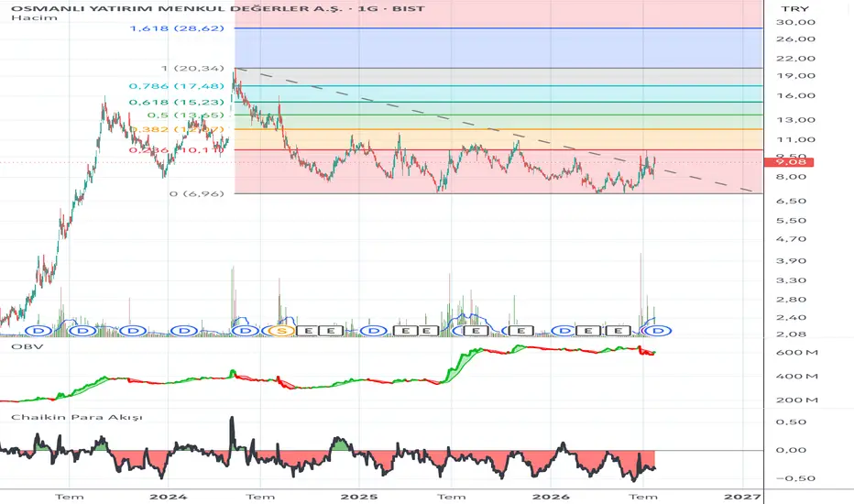Open the orange S split marker
The height and width of the screenshot is (504, 854).
pos(281,331)
